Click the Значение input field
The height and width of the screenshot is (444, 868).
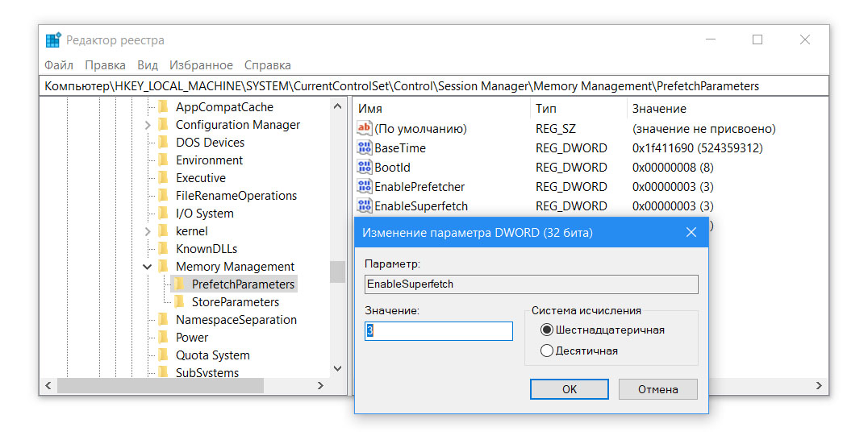439,331
